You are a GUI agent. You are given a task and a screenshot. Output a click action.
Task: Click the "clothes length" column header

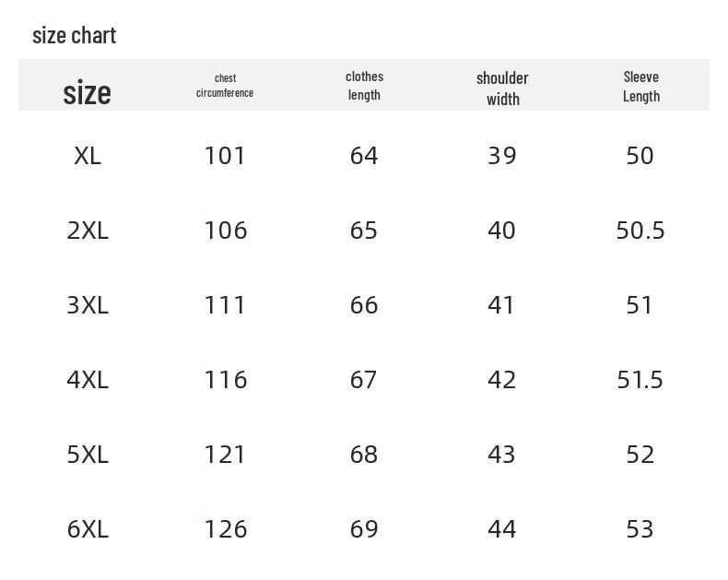pyautogui.click(x=364, y=86)
